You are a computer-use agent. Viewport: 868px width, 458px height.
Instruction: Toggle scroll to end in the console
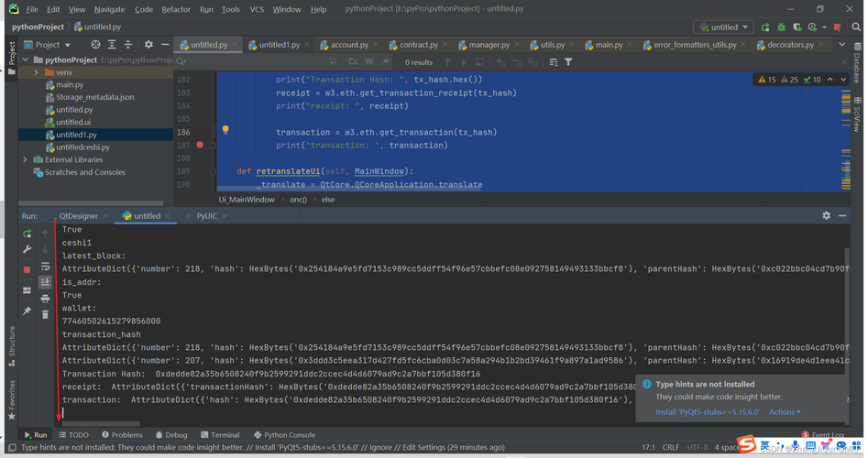(46, 283)
